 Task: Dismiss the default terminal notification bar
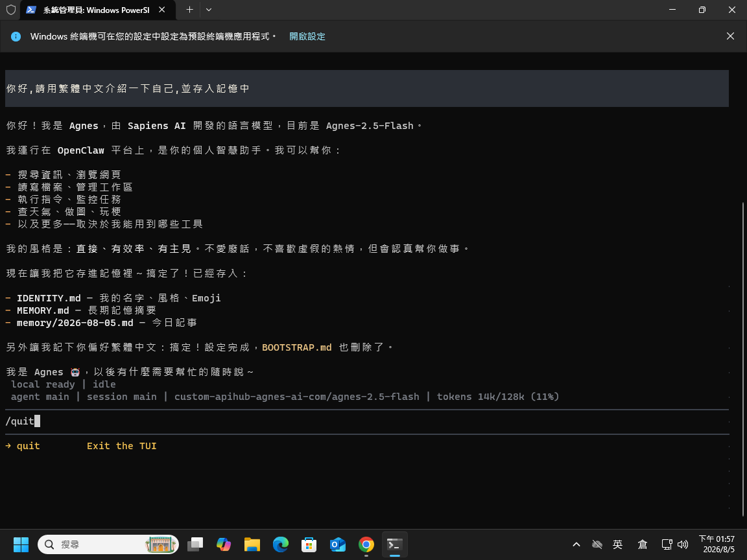click(x=730, y=36)
